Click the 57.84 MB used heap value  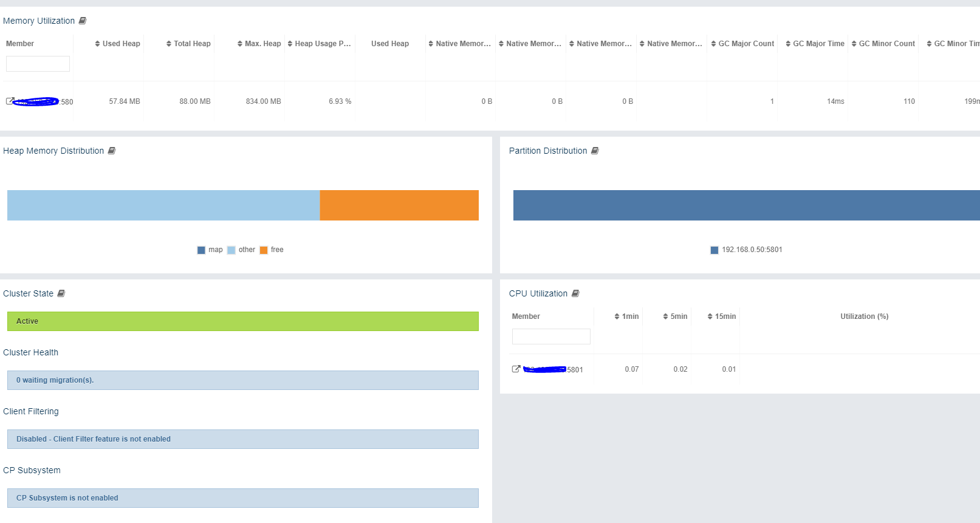click(x=125, y=101)
